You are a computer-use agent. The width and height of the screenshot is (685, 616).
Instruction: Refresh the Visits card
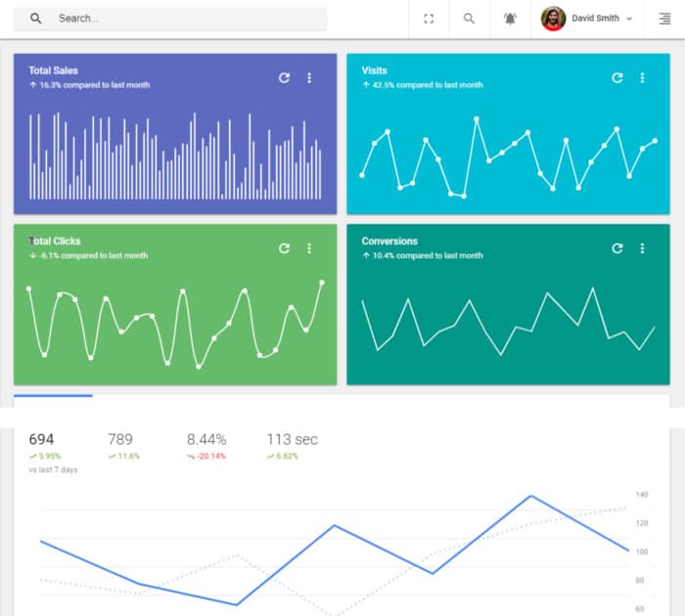pyautogui.click(x=616, y=78)
